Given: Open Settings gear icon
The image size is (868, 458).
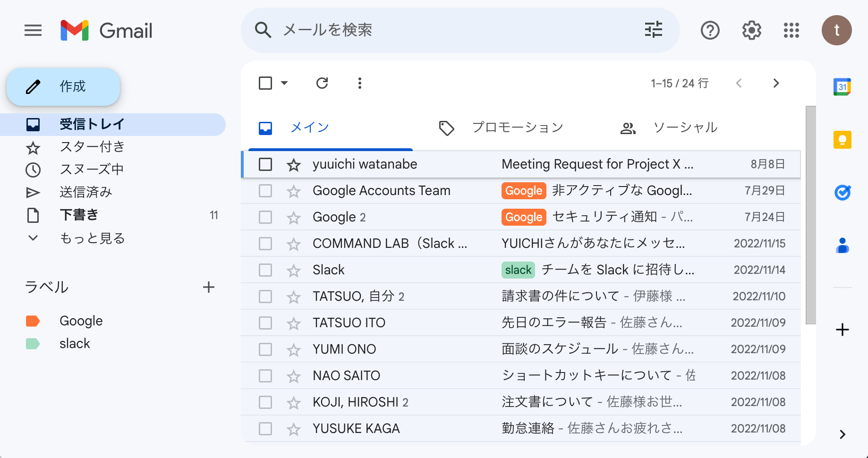Looking at the screenshot, I should click(x=751, y=31).
